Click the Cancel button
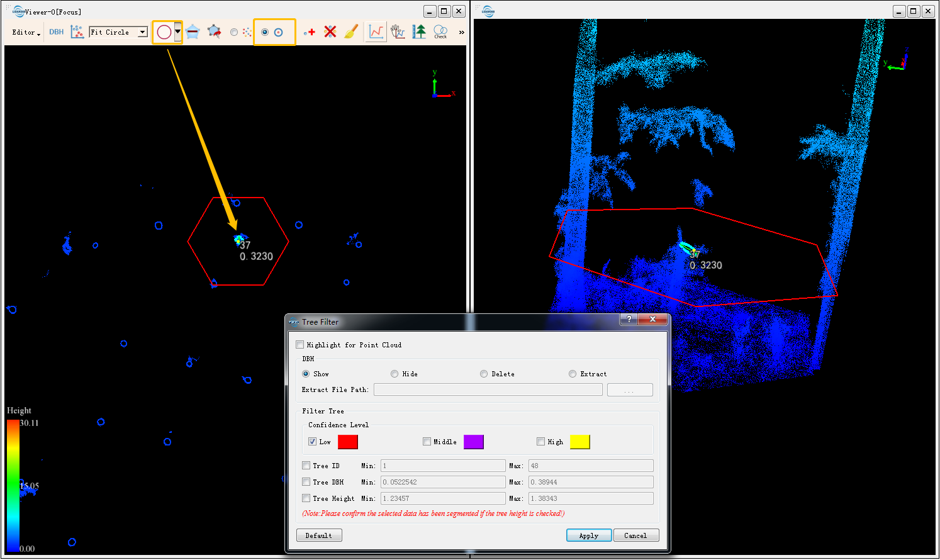The width and height of the screenshot is (940, 560). pyautogui.click(x=636, y=535)
